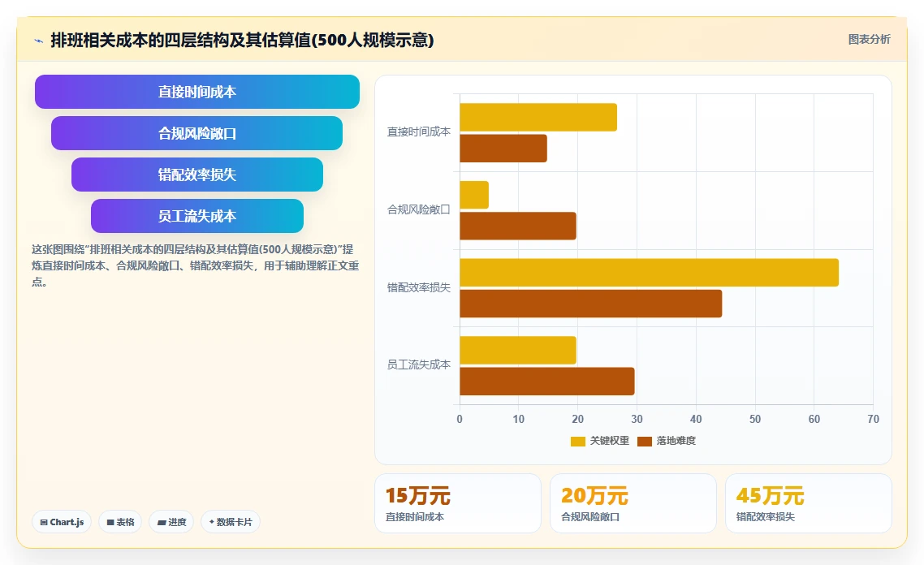Click the Chart.js tag chip

pyautogui.click(x=62, y=522)
